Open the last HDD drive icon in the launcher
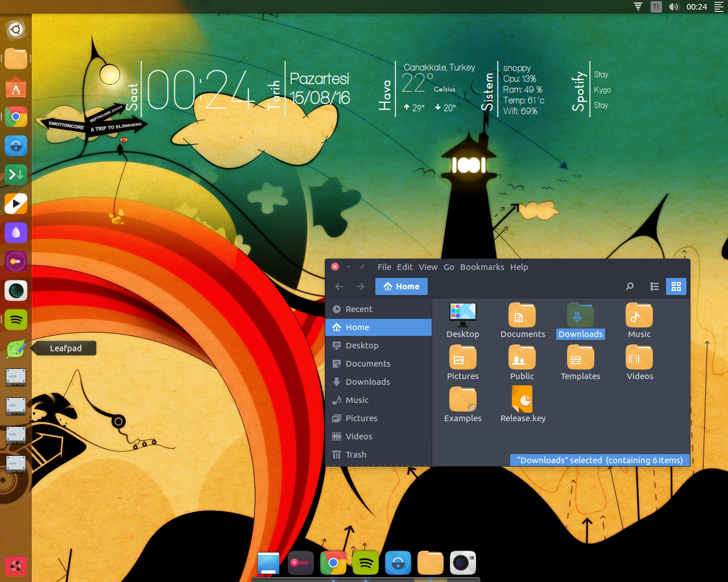Image resolution: width=728 pixels, height=582 pixels. click(x=16, y=464)
